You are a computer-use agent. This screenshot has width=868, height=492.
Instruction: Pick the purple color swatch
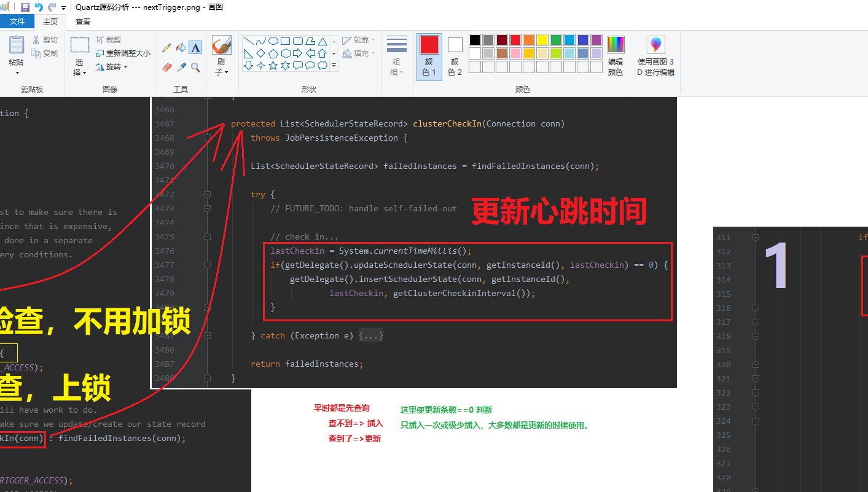[596, 40]
